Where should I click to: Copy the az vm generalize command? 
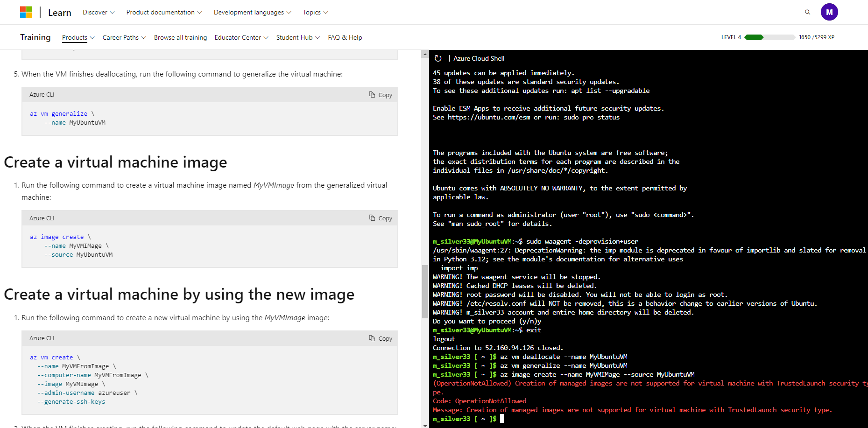coord(381,95)
